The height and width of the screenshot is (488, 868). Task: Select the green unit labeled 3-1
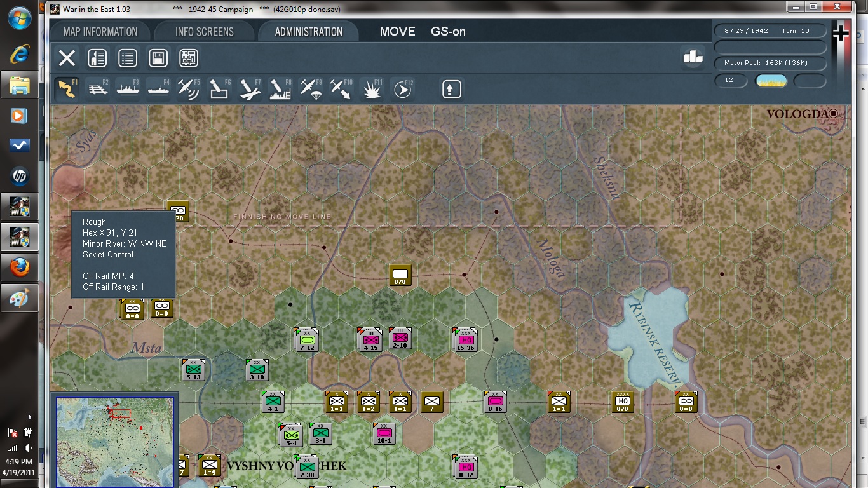pos(320,433)
